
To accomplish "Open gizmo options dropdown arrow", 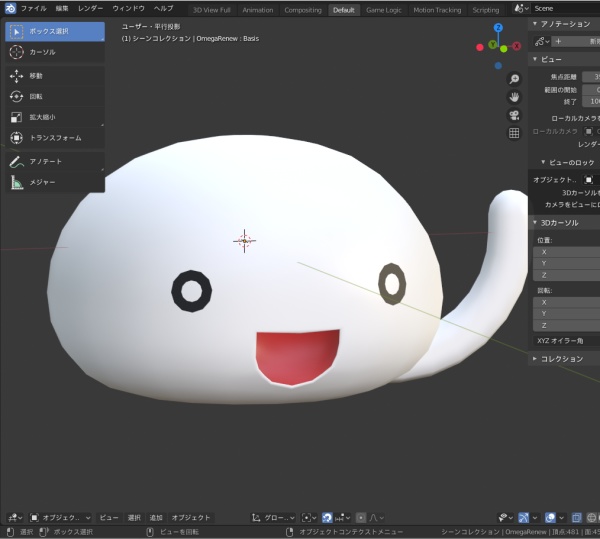I will tap(535, 518).
